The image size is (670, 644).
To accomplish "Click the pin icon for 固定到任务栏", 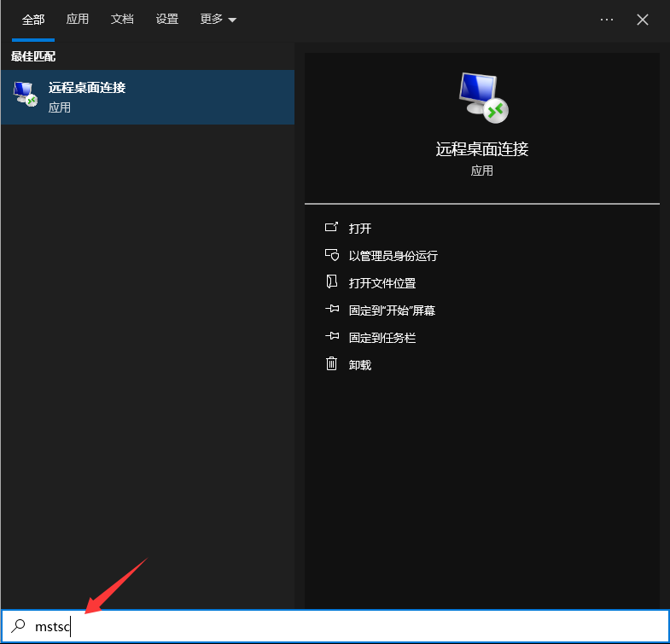I will pyautogui.click(x=332, y=337).
